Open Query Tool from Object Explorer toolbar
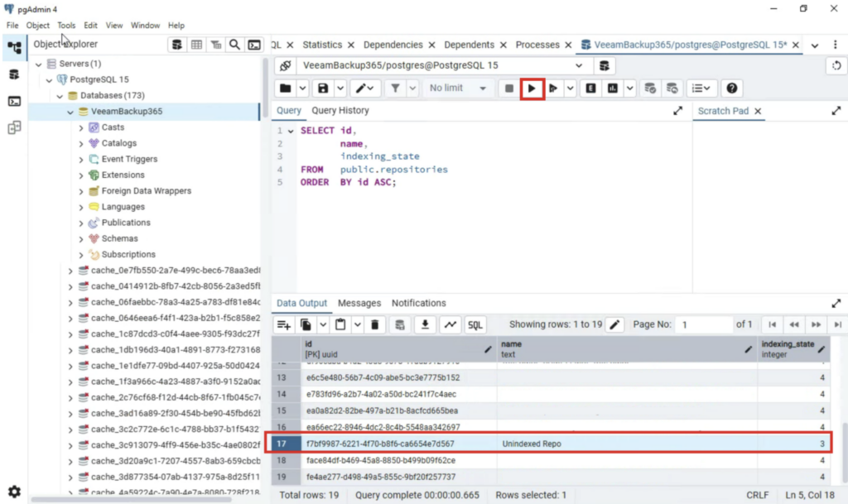The image size is (848, 504). click(x=177, y=45)
